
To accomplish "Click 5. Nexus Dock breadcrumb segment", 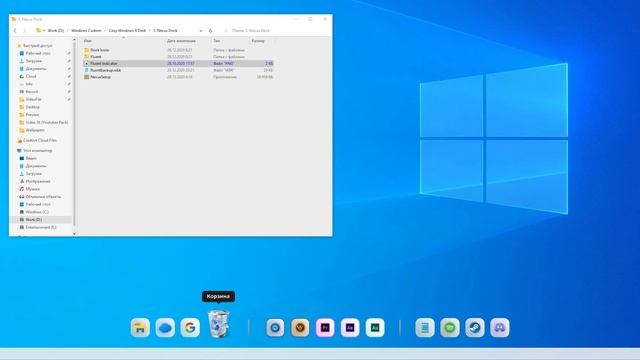I will [x=165, y=31].
